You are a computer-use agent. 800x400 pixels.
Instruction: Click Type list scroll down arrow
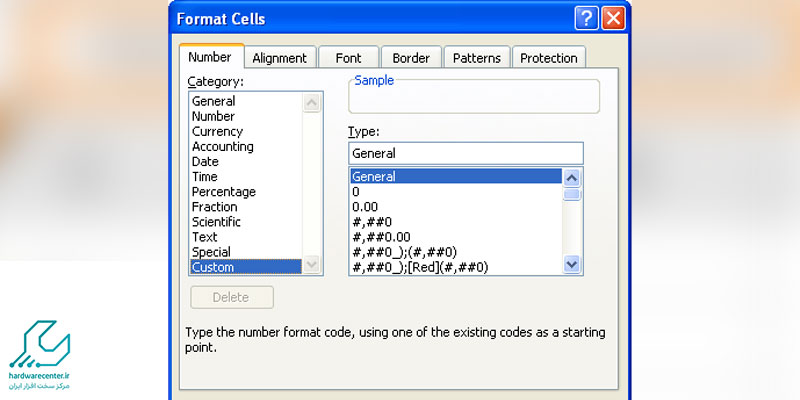(x=572, y=264)
